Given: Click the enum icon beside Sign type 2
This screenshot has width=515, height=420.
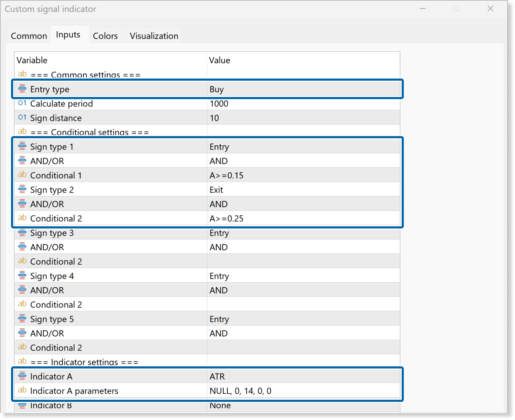Looking at the screenshot, I should click(22, 189).
